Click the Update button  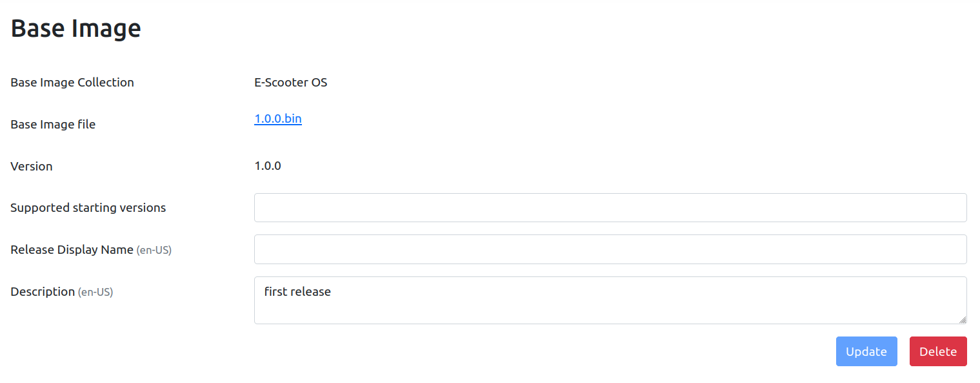866,351
